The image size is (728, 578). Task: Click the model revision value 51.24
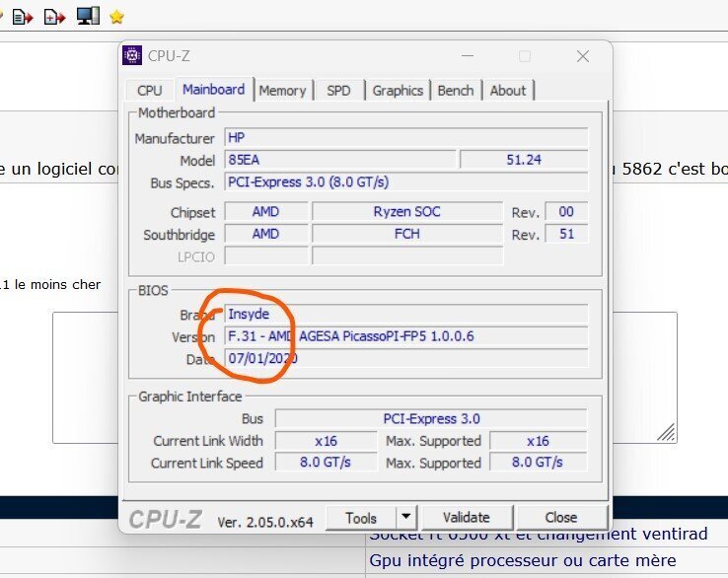click(x=524, y=160)
